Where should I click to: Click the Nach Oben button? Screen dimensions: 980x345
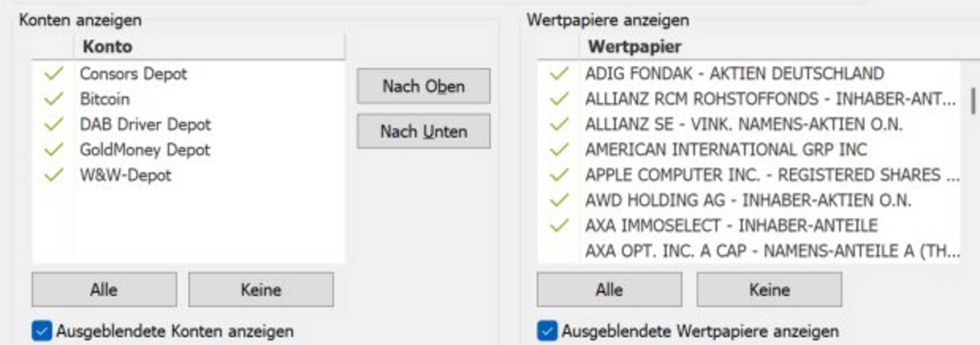(424, 86)
